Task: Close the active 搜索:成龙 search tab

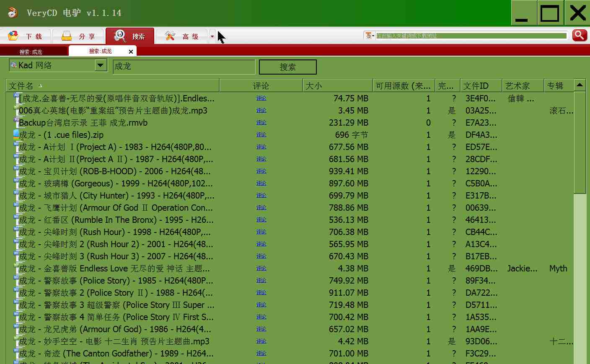Action: (131, 52)
